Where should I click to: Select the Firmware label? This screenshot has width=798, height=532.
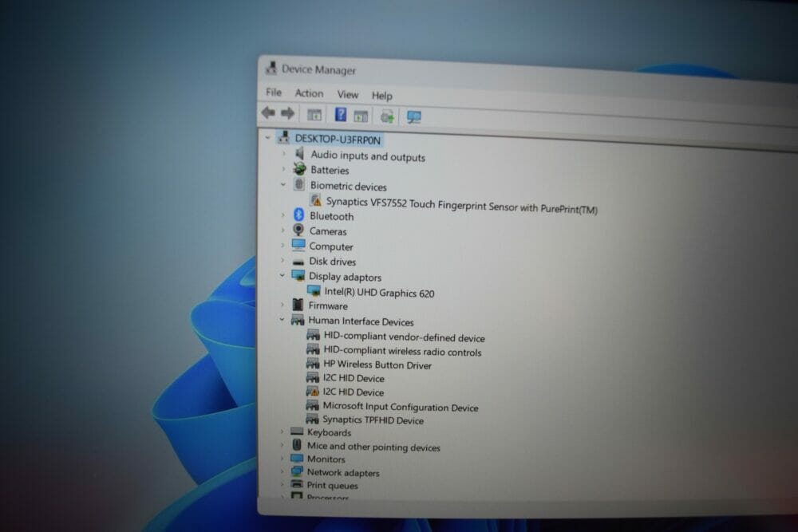point(328,305)
